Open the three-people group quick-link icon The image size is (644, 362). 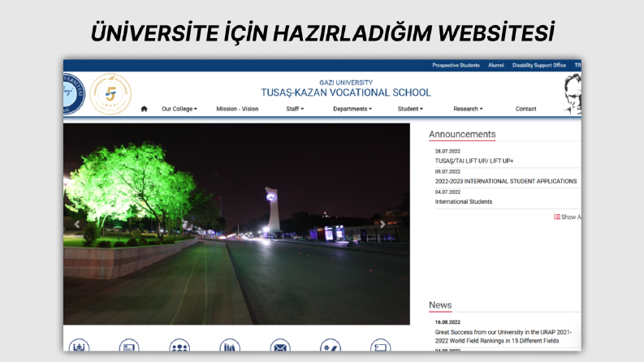179,346
